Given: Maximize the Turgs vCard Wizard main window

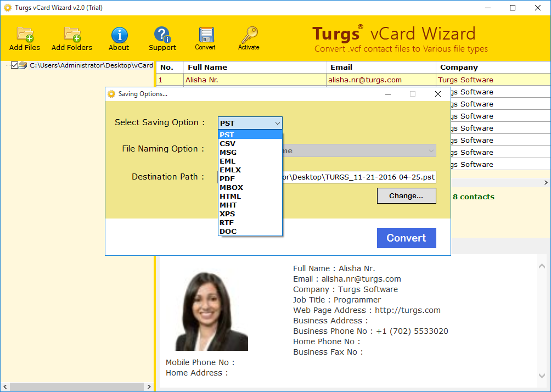Looking at the screenshot, I should [513, 8].
